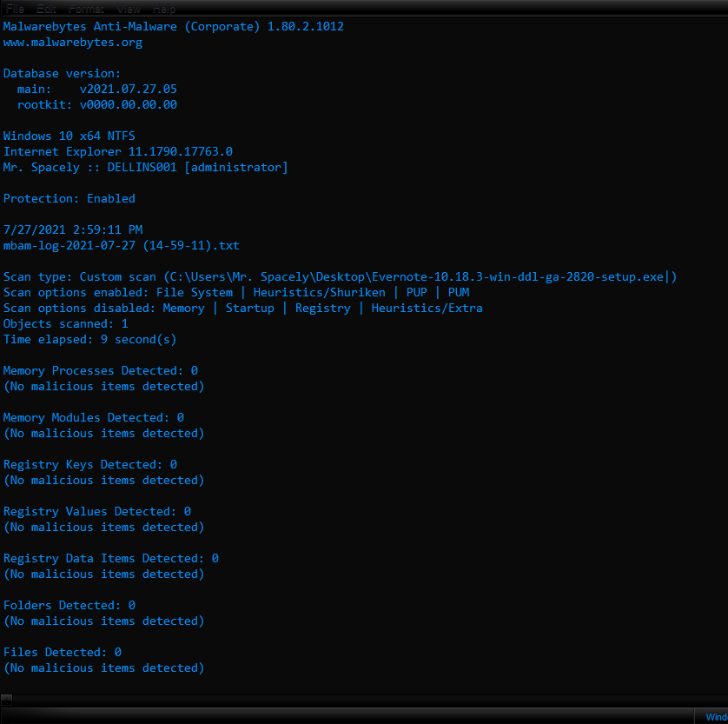Image resolution: width=728 pixels, height=724 pixels.
Task: Open the Edit menu
Action: pyautogui.click(x=46, y=9)
